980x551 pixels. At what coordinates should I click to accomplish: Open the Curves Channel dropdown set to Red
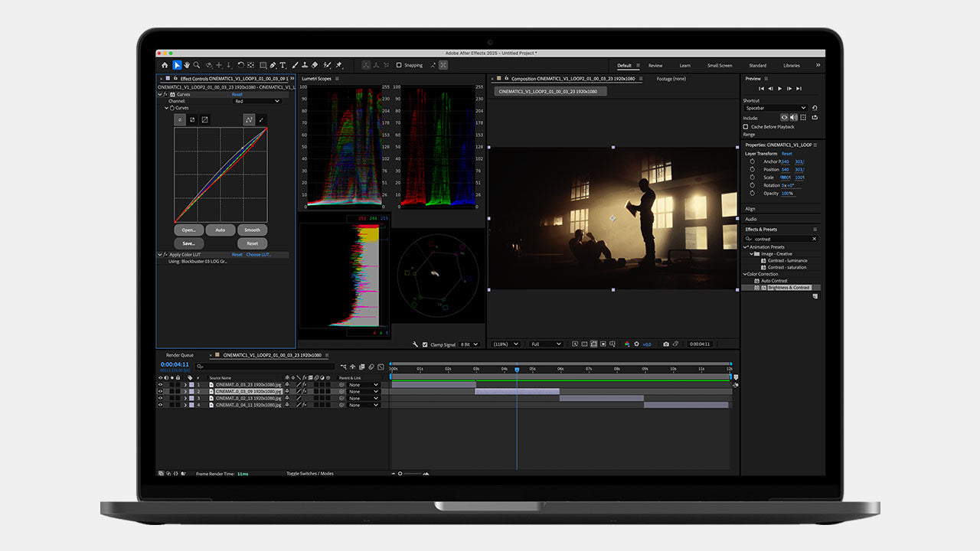(x=256, y=101)
